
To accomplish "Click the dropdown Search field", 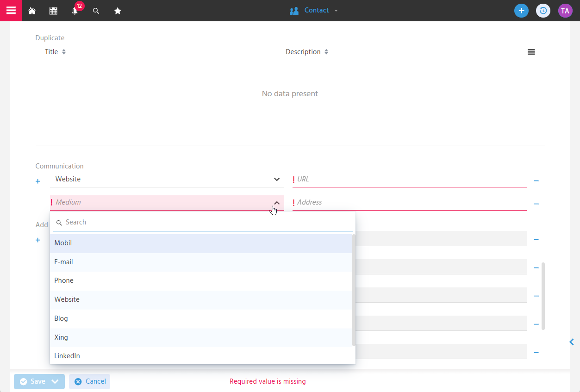I will (x=203, y=223).
